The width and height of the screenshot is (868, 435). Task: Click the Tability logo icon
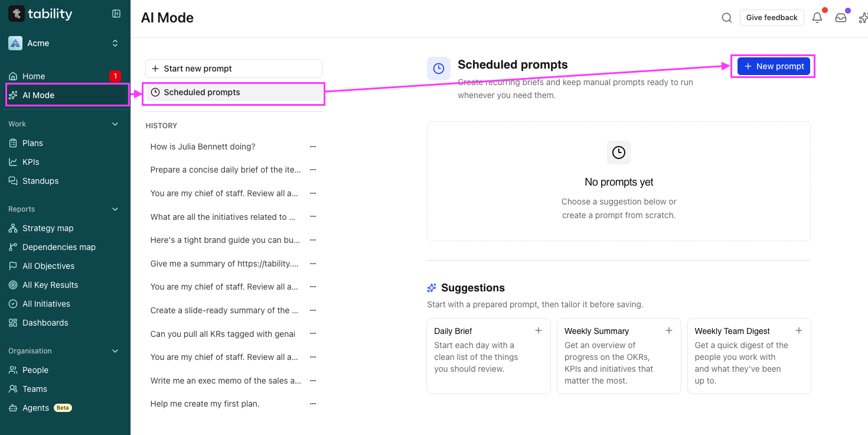[x=17, y=14]
